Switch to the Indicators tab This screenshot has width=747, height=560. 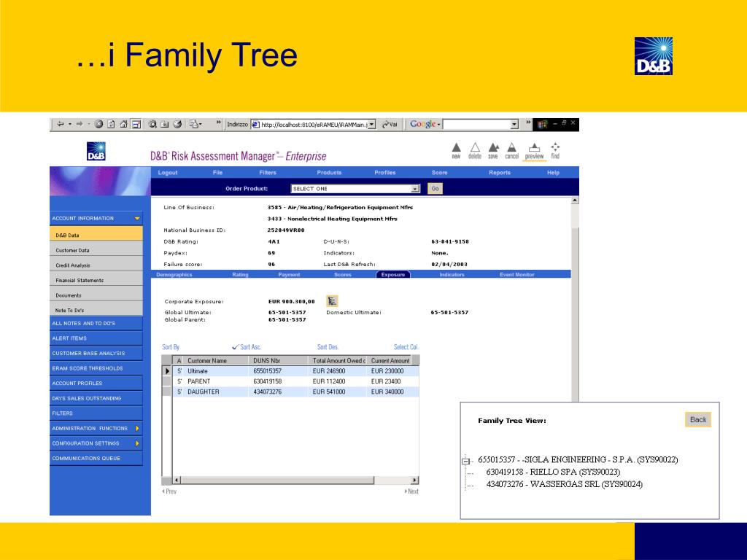click(452, 274)
